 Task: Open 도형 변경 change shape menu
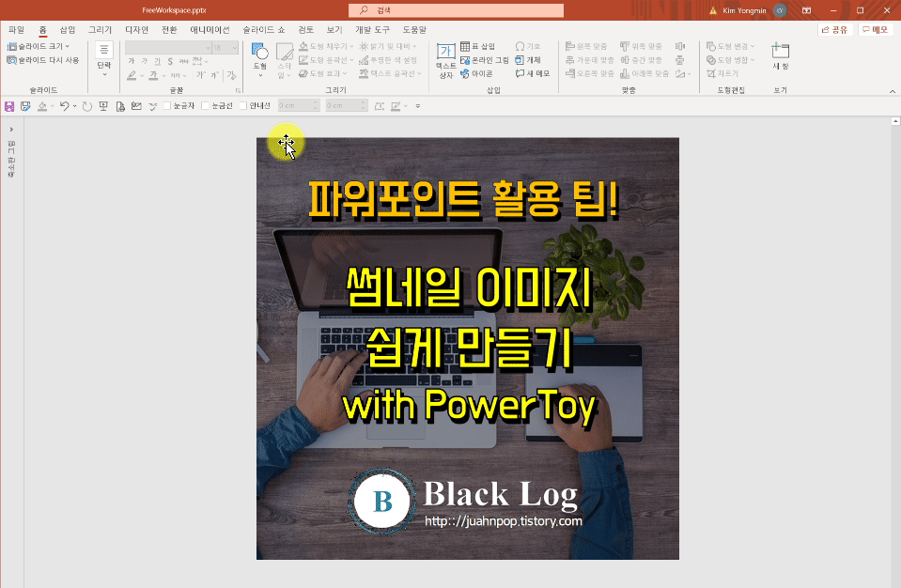[730, 47]
